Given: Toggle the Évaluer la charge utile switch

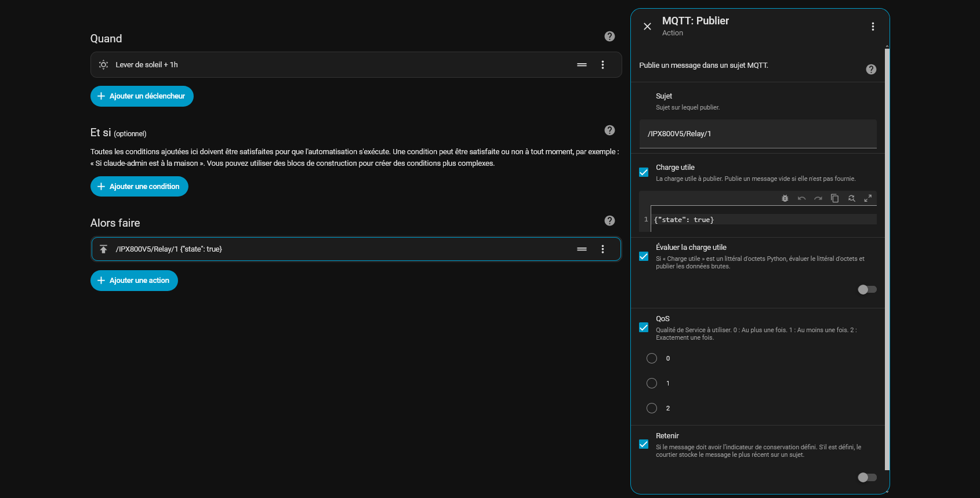Looking at the screenshot, I should click(x=867, y=289).
